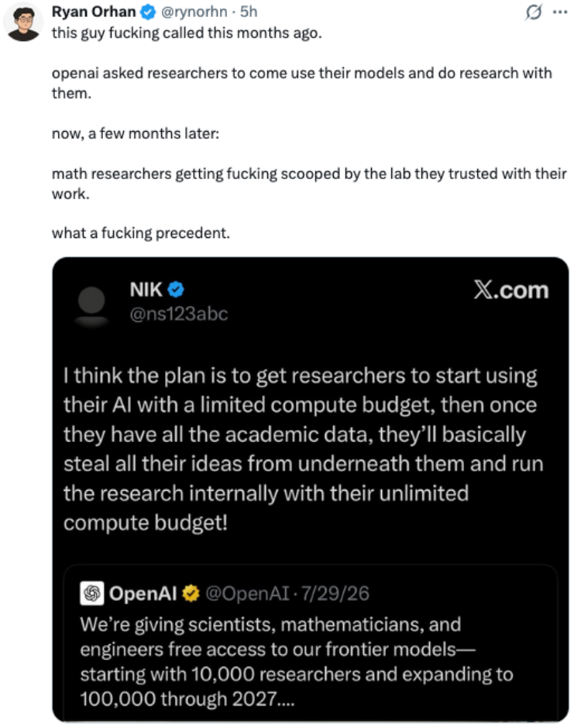The height and width of the screenshot is (728, 581).
Task: Open the embedded OpenAI quoted tweet text
Action: pyautogui.click(x=297, y=661)
